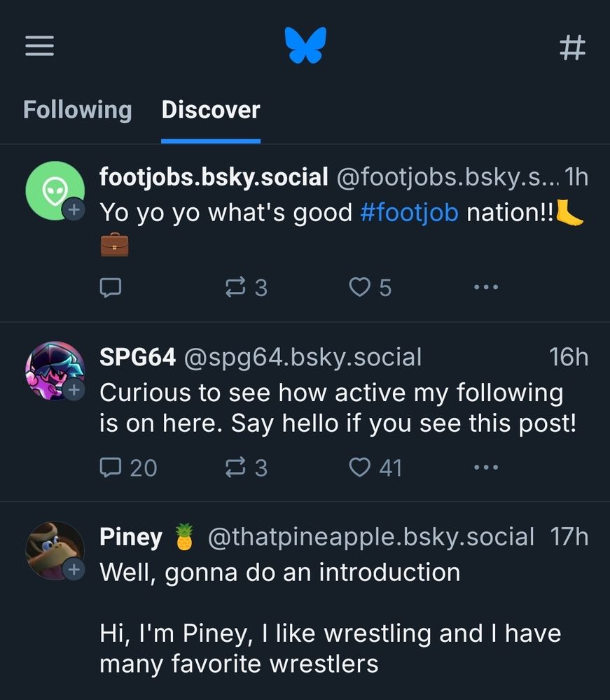Open more options on SPG64's post

(485, 467)
